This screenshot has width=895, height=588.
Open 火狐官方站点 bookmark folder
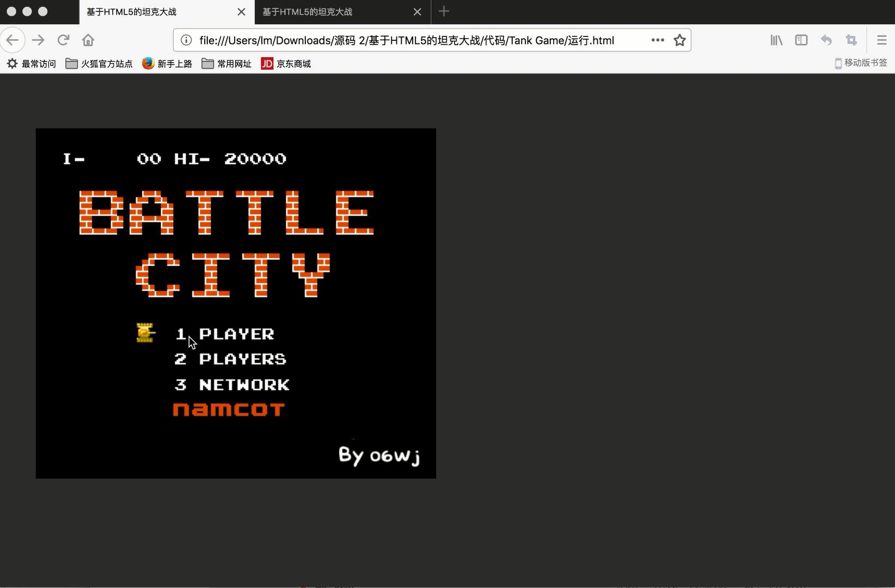(x=99, y=64)
